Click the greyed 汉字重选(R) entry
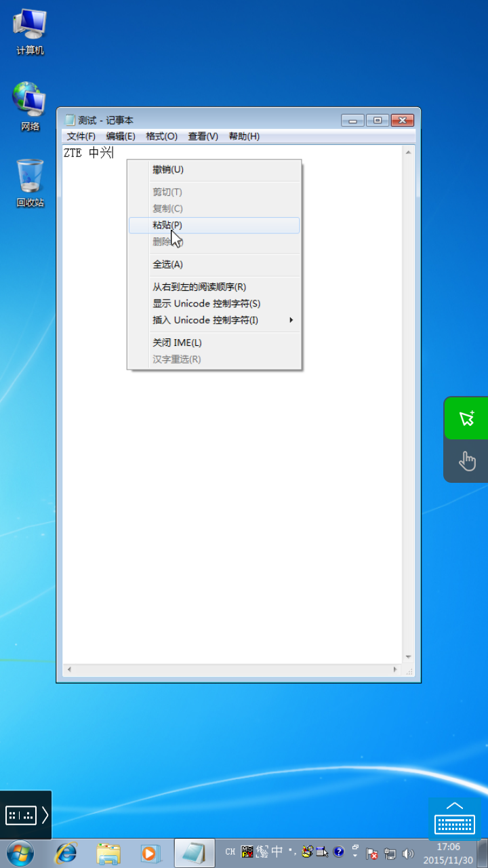Viewport: 488px width, 868px height. point(214,359)
